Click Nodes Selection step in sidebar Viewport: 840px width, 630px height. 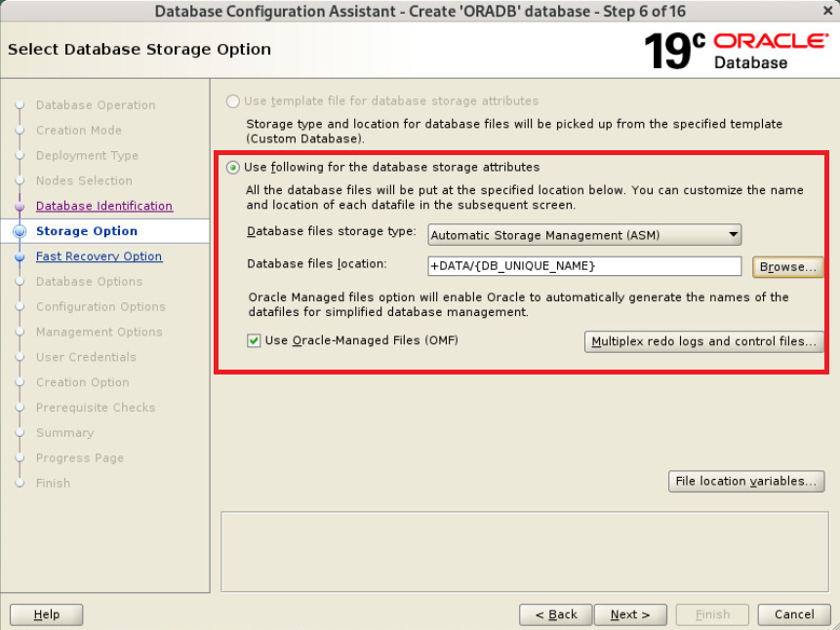point(84,180)
